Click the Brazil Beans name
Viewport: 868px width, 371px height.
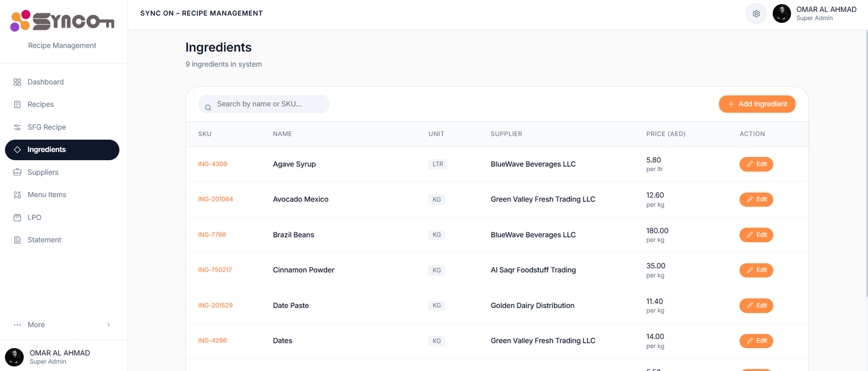point(293,235)
